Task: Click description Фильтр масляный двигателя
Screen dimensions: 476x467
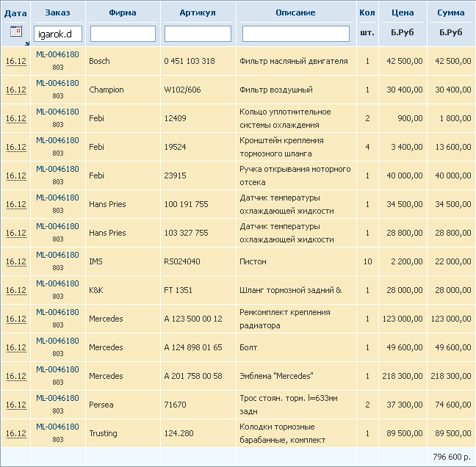Action: 294,61
